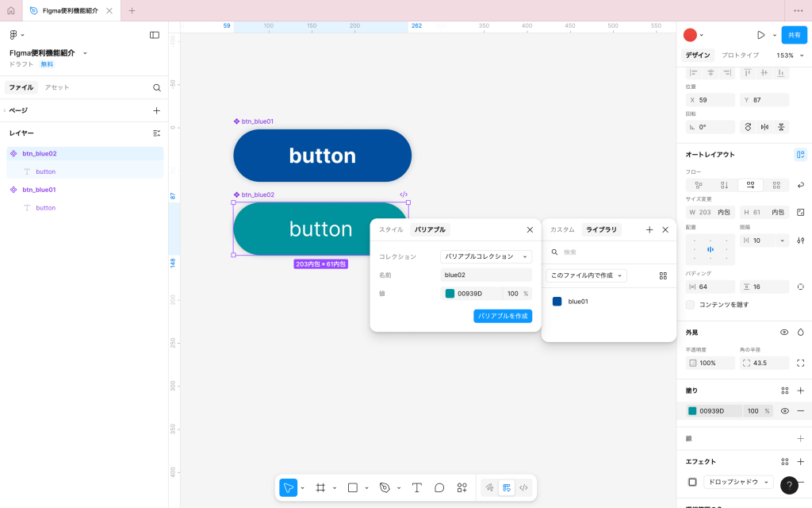Image resolution: width=812 pixels, height=508 pixels.
Task: Switch to the プロトタイプ tab
Action: click(x=740, y=56)
